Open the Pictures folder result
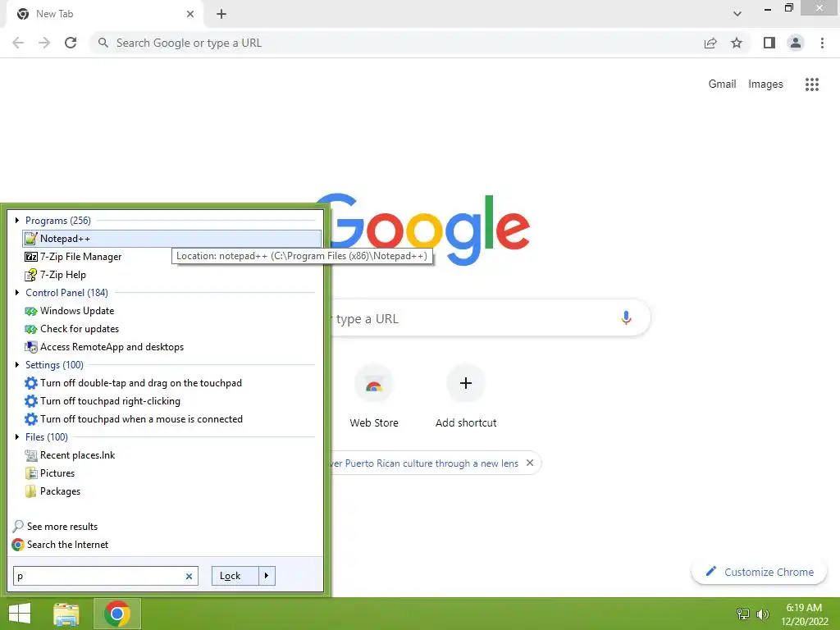Viewport: 840px width, 630px height. tap(57, 473)
